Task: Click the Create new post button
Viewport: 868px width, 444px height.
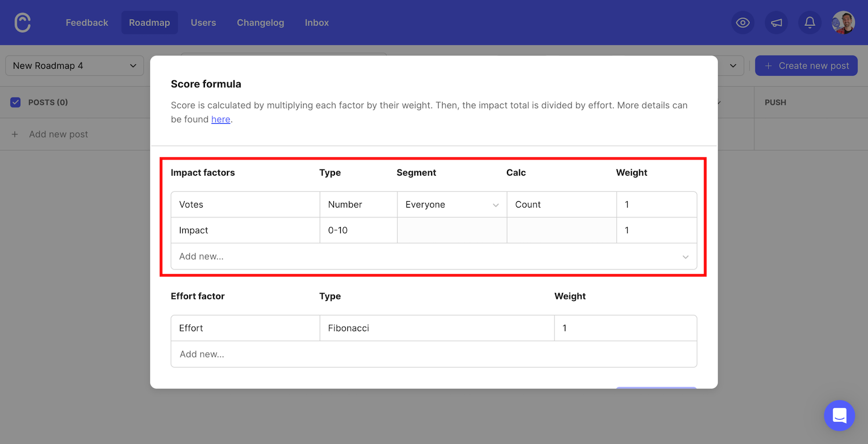Action: pos(807,66)
